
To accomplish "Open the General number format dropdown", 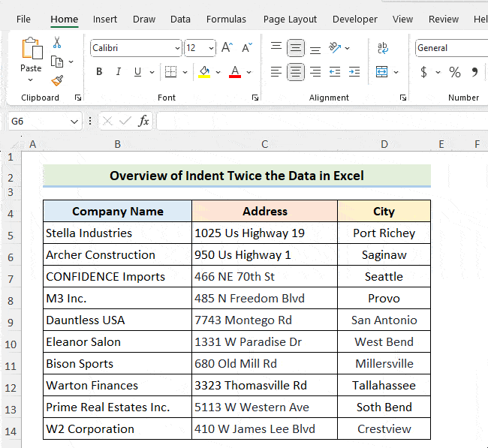I will [x=451, y=48].
